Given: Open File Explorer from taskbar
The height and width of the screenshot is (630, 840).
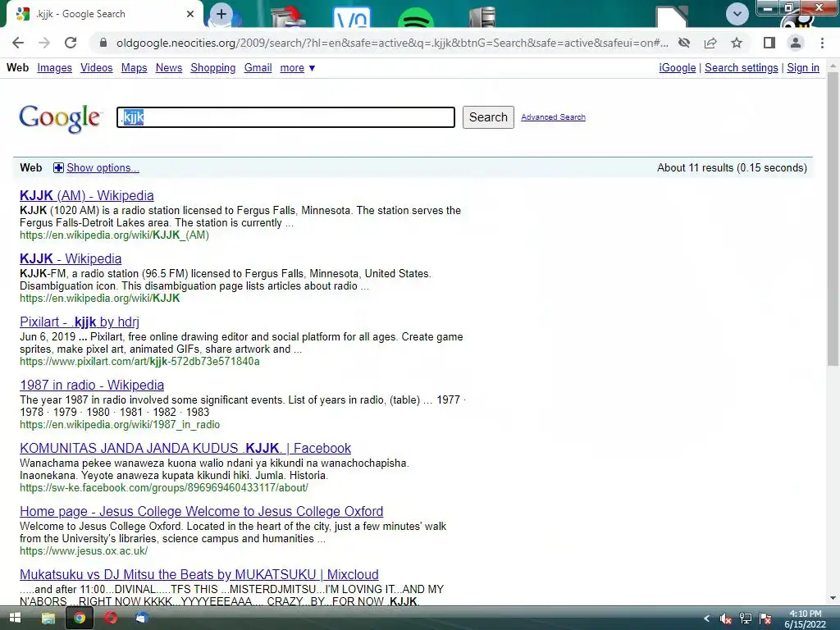Looking at the screenshot, I should point(48,619).
